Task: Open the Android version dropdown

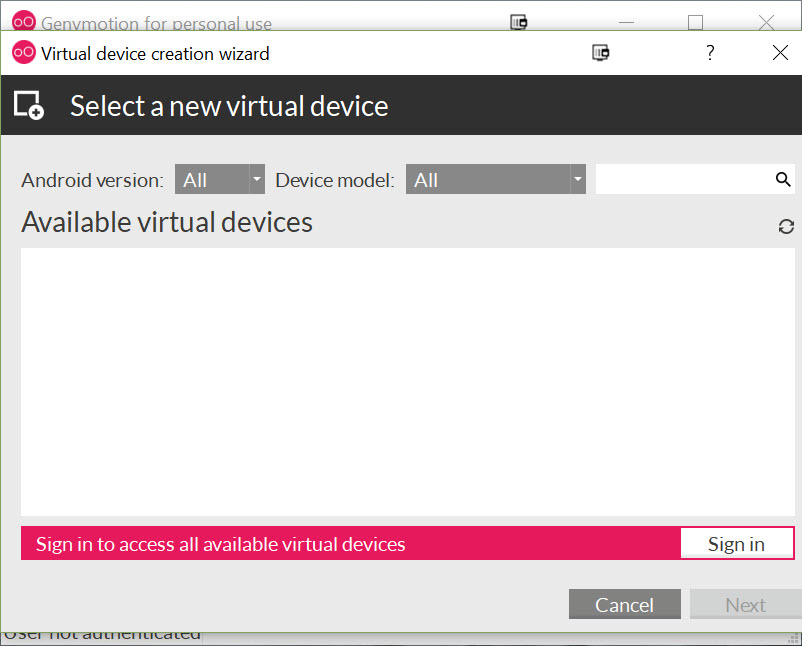Action: (x=219, y=180)
